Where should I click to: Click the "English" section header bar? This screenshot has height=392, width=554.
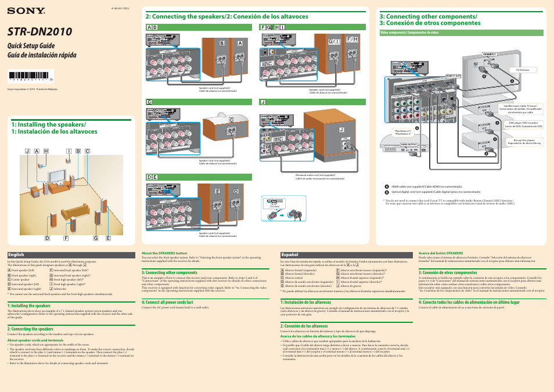71,255
